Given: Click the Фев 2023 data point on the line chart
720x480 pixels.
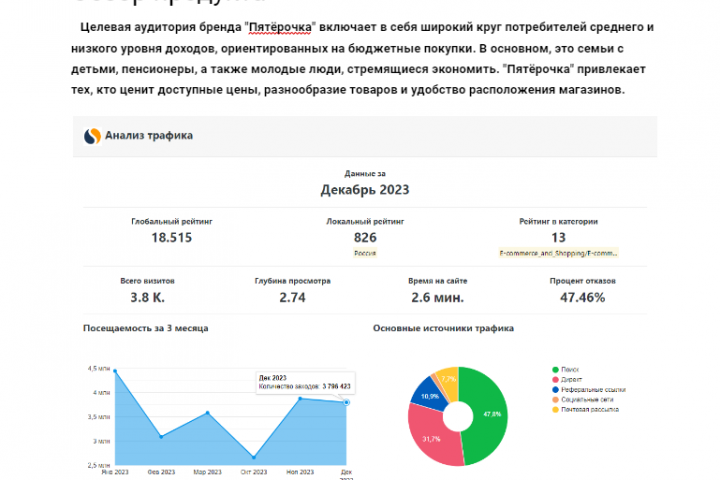Looking at the screenshot, I should pyautogui.click(x=161, y=437).
